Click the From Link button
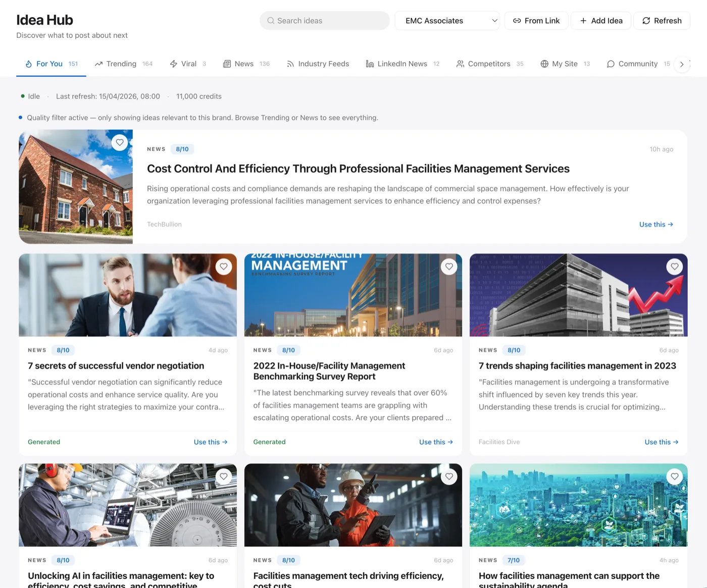 tap(536, 21)
